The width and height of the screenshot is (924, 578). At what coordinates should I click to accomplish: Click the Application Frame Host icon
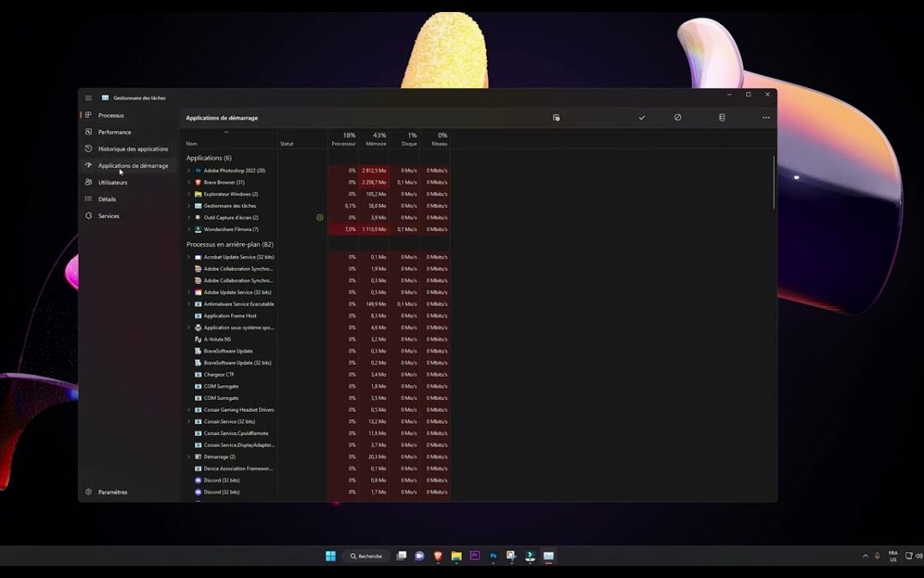coord(198,315)
